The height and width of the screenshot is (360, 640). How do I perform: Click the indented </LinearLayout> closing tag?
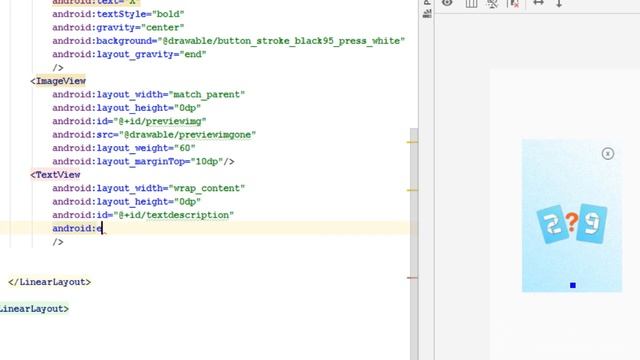(x=49, y=282)
